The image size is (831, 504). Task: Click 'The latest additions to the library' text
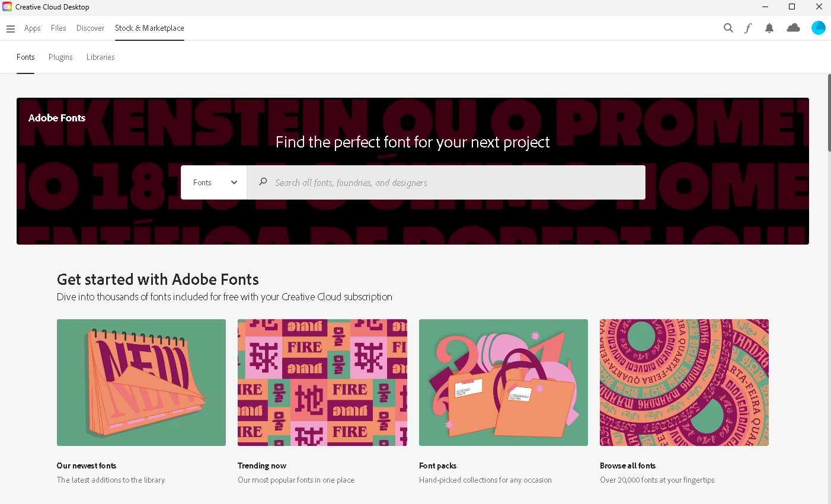coord(111,480)
